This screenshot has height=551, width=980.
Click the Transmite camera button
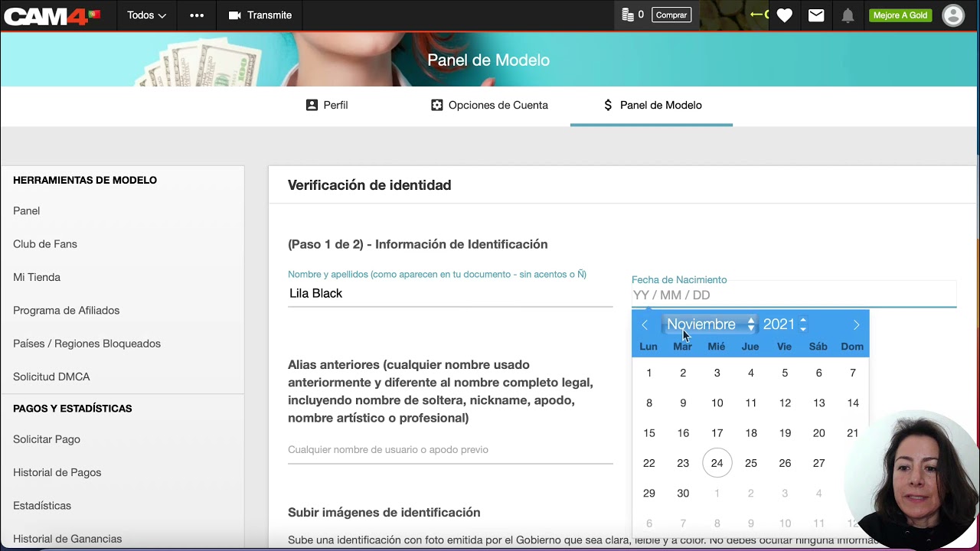(260, 15)
